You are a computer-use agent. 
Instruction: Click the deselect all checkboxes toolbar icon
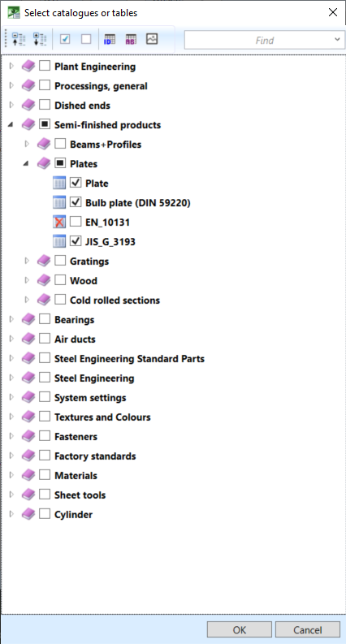(86, 40)
